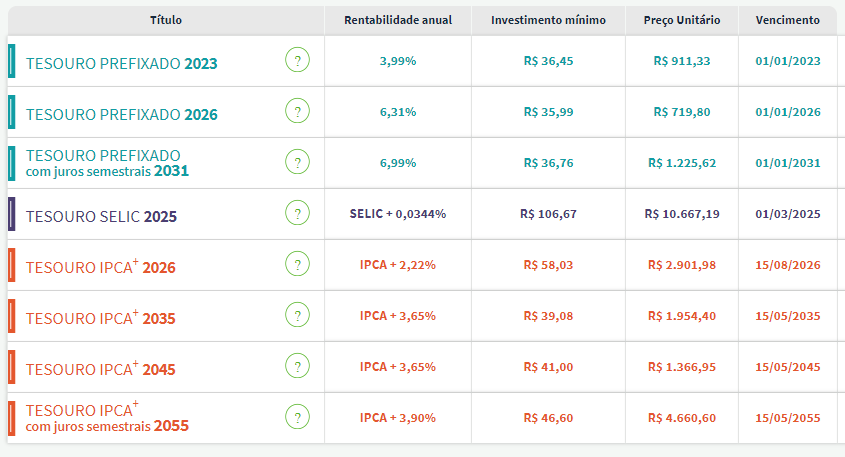845x457 pixels.
Task: Click help icon for Tesouro IPCA+ 2045
Action: click(x=297, y=367)
